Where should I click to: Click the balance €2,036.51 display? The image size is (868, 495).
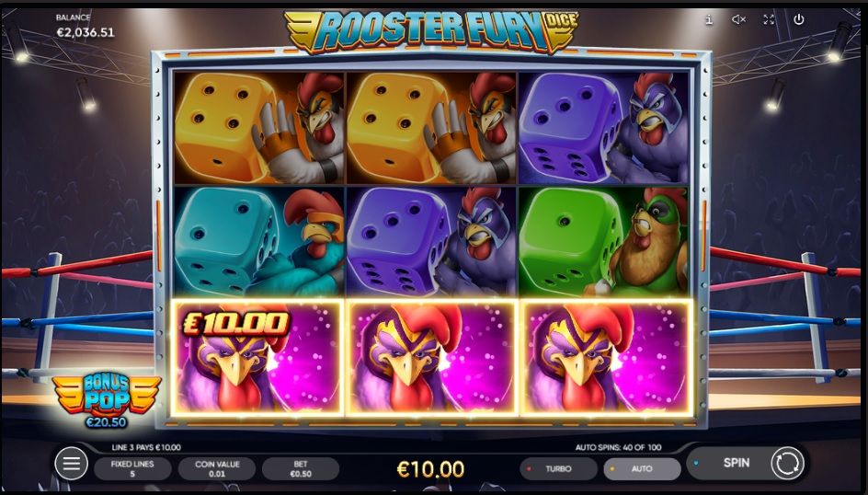(86, 33)
